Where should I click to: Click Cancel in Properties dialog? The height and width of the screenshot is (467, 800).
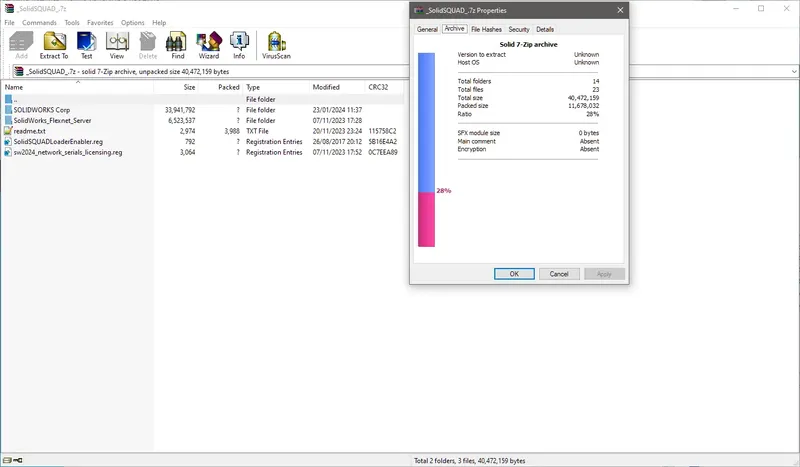click(559, 274)
